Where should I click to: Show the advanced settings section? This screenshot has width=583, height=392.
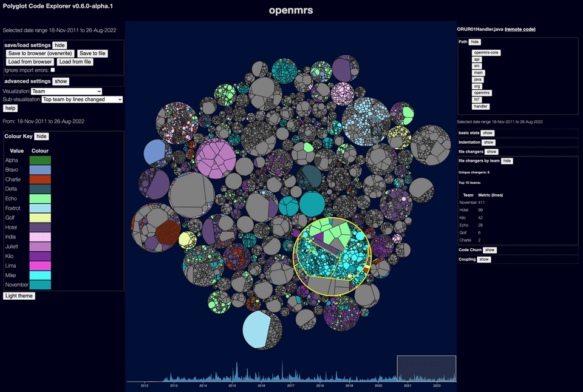pyautogui.click(x=61, y=81)
